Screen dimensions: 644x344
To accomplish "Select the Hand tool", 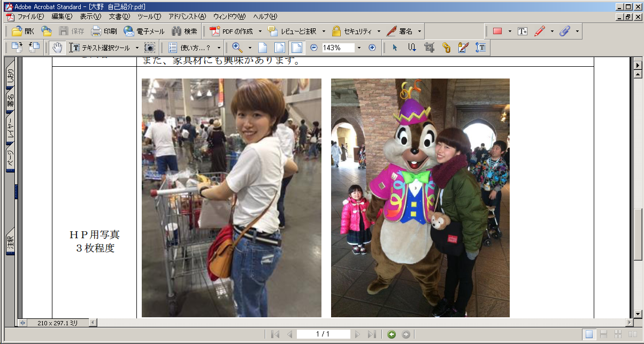I will (57, 48).
